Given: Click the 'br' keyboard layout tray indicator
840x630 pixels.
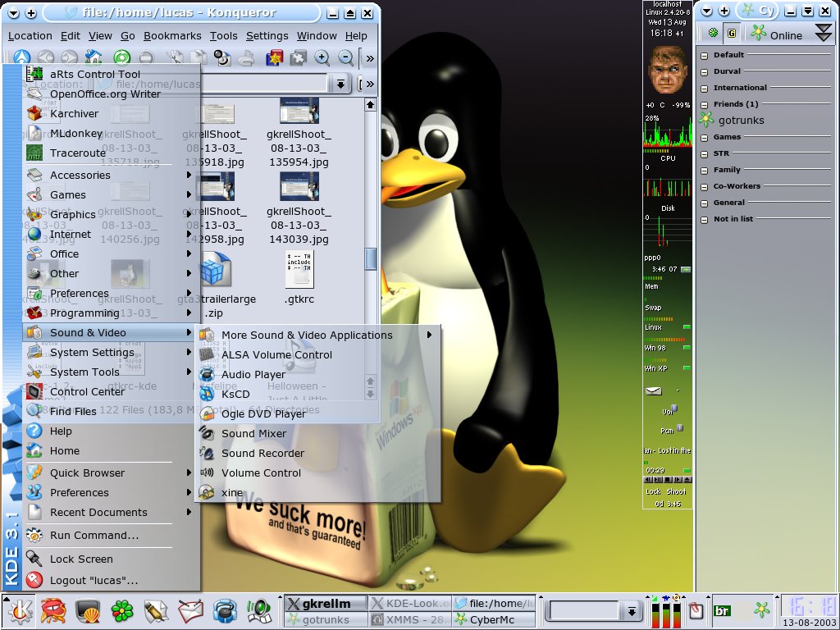Looking at the screenshot, I should (x=722, y=610).
